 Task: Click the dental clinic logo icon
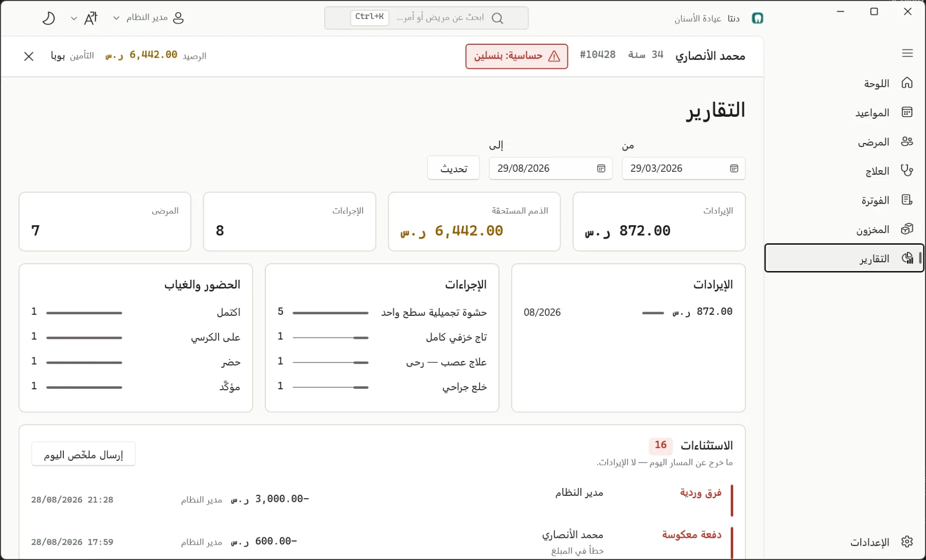(757, 19)
